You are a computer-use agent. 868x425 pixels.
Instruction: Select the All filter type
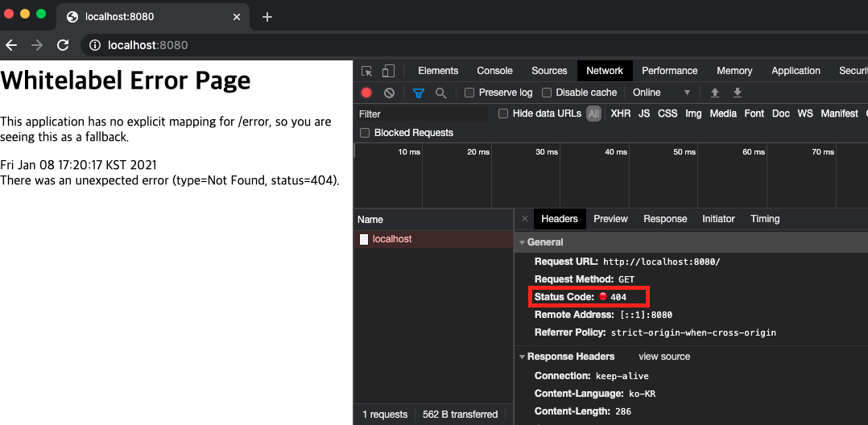coord(593,113)
